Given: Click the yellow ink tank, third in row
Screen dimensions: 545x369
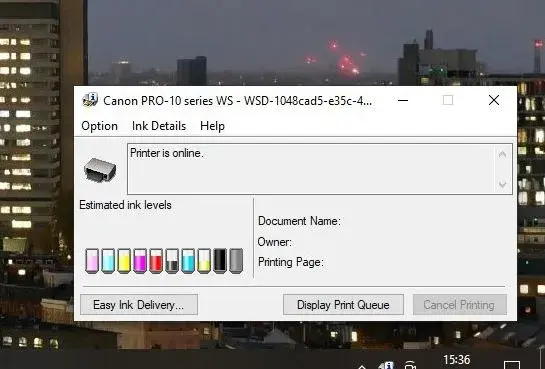Looking at the screenshot, I should (x=124, y=261).
